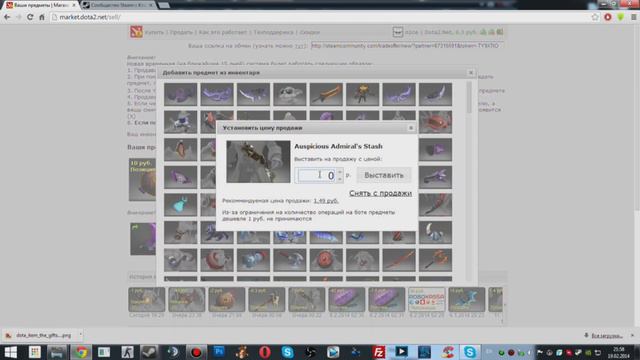The height and width of the screenshot is (360, 640).
Task: Click the browser Home icon
Action: 42,17
